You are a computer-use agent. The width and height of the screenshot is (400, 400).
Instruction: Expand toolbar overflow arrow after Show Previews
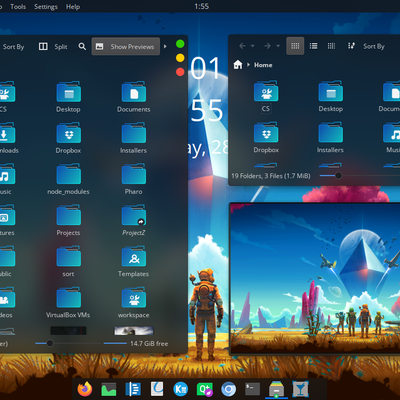[x=165, y=46]
